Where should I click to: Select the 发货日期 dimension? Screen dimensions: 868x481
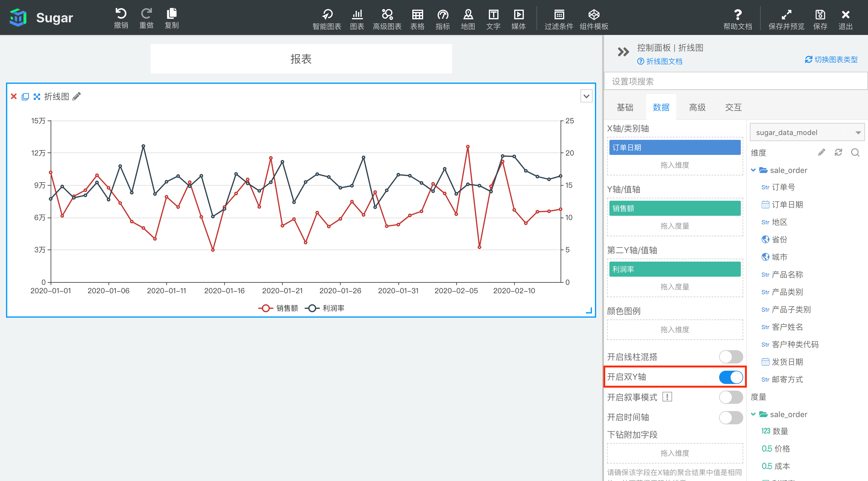click(782, 362)
